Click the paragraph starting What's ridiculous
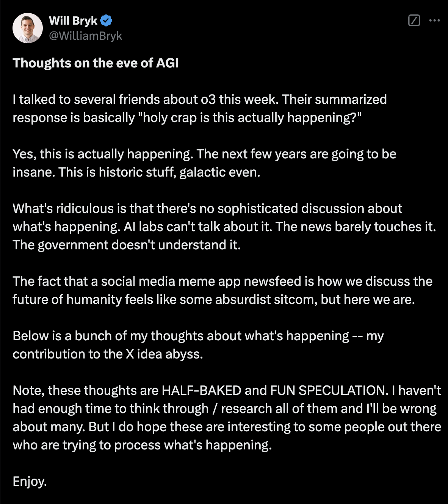The height and width of the screenshot is (504, 448). (224, 227)
